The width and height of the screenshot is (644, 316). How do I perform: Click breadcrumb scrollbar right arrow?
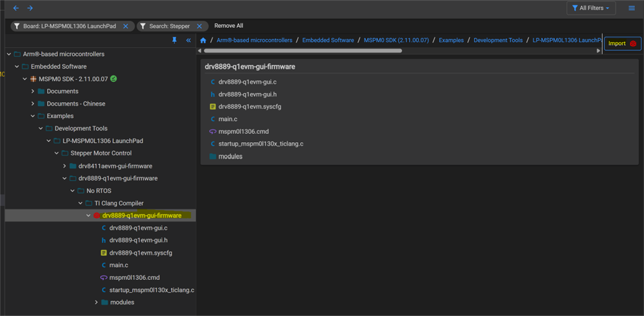(598, 50)
